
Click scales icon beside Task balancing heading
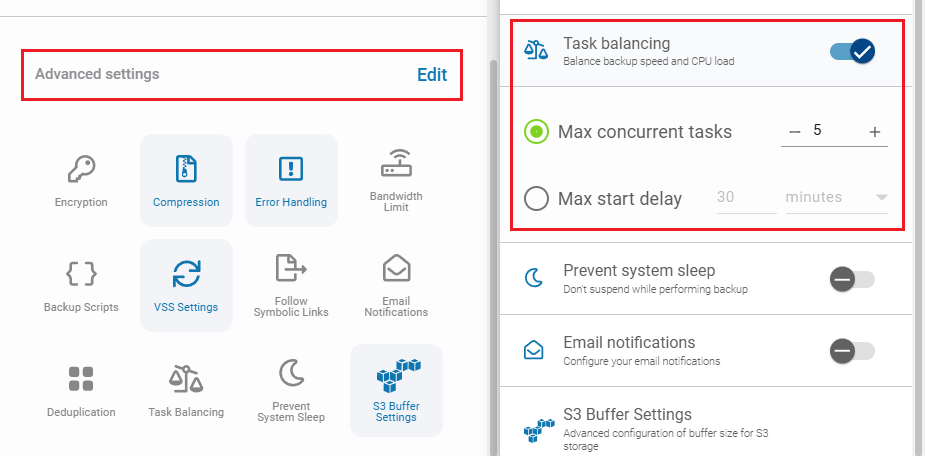coord(536,50)
